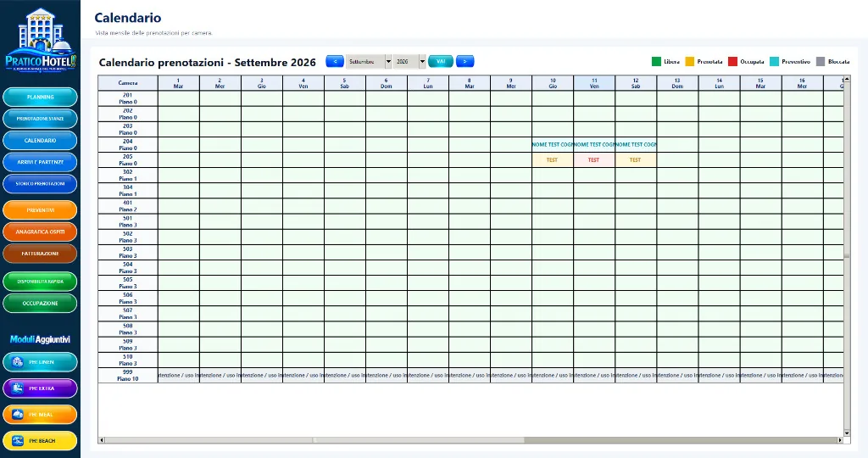This screenshot has width=868, height=458.
Task: Click the 14 Lun day header
Action: coord(719,83)
